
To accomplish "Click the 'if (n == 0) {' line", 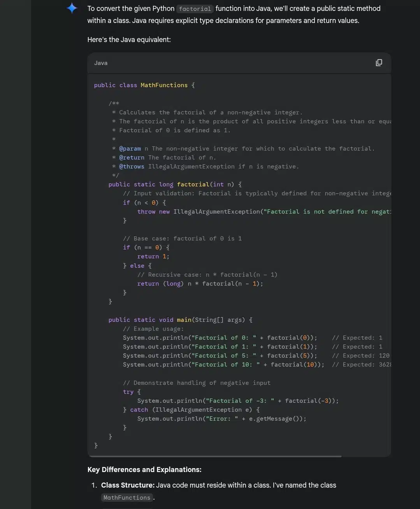I will pyautogui.click(x=146, y=247).
